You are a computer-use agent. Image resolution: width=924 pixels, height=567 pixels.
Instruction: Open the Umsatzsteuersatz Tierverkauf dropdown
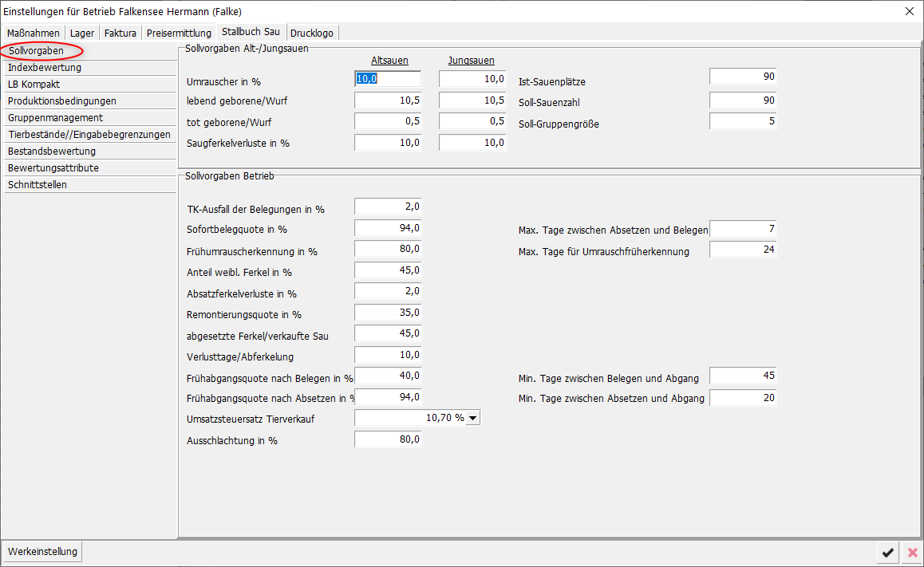point(472,418)
